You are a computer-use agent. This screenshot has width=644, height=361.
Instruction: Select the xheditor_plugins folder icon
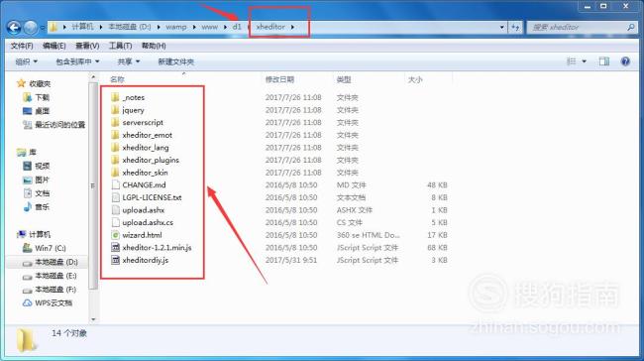115,160
